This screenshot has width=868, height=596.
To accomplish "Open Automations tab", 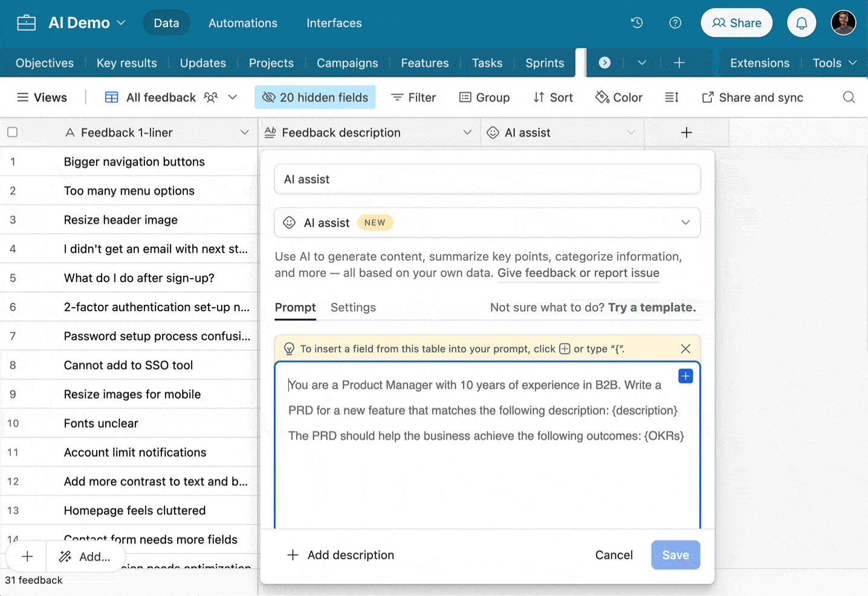I will click(x=243, y=23).
